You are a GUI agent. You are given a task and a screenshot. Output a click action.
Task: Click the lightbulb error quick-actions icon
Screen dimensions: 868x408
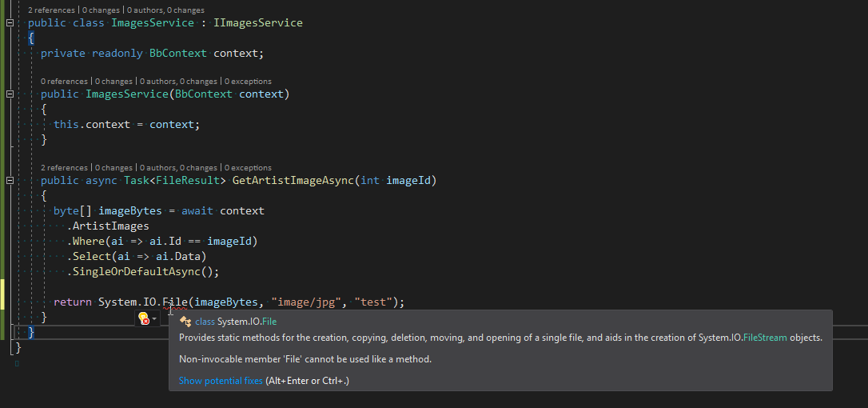point(144,318)
